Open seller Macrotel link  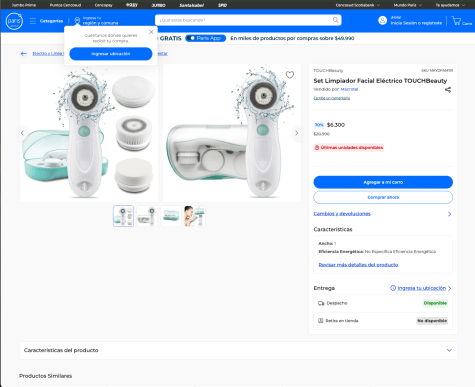pyautogui.click(x=349, y=89)
